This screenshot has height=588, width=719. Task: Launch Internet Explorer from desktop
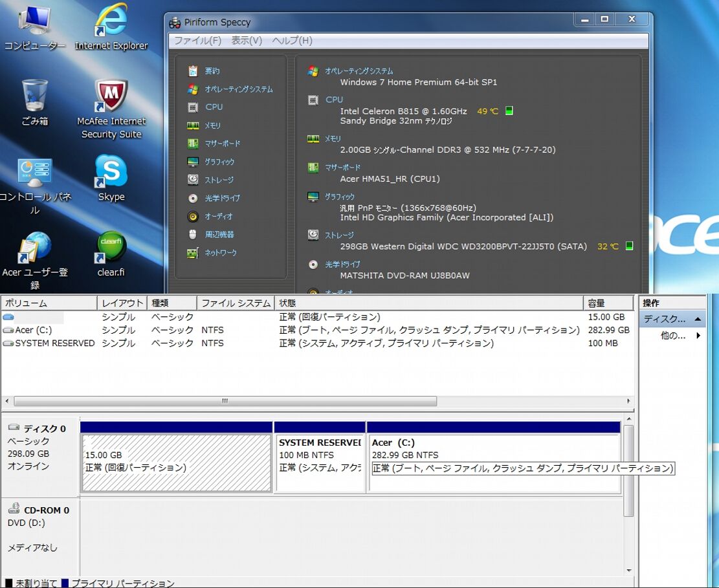tap(111, 28)
